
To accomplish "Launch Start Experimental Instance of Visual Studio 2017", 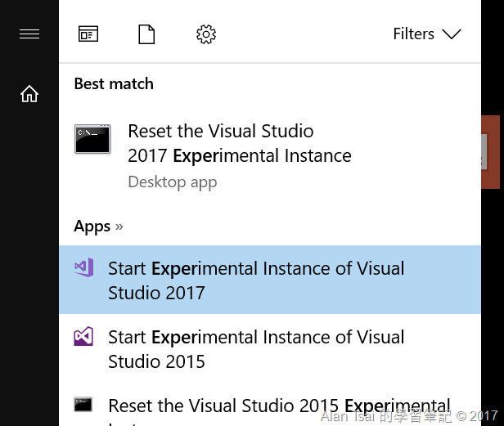I will 270,280.
